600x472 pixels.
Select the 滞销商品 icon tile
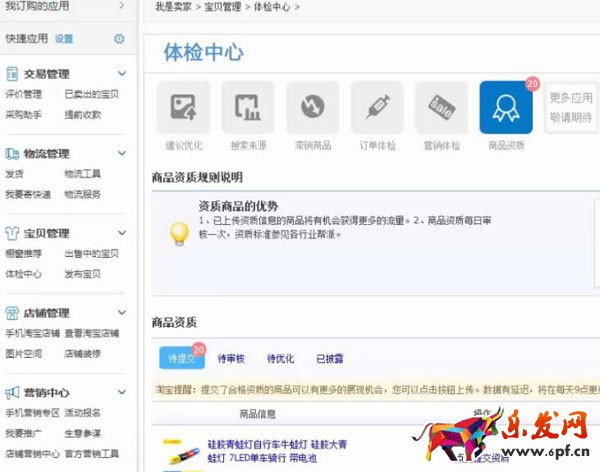click(x=312, y=108)
